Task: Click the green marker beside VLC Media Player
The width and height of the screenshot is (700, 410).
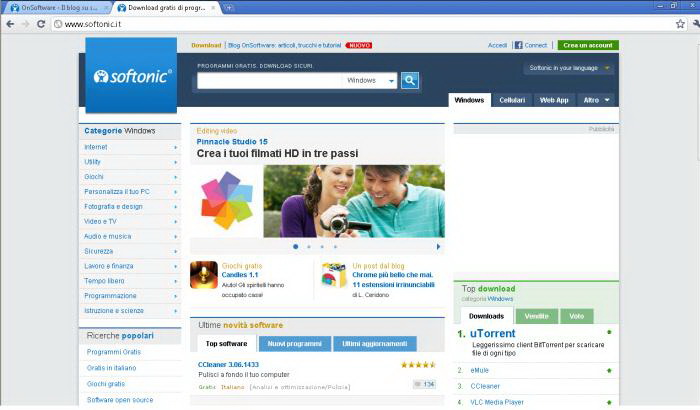Action: [x=609, y=402]
